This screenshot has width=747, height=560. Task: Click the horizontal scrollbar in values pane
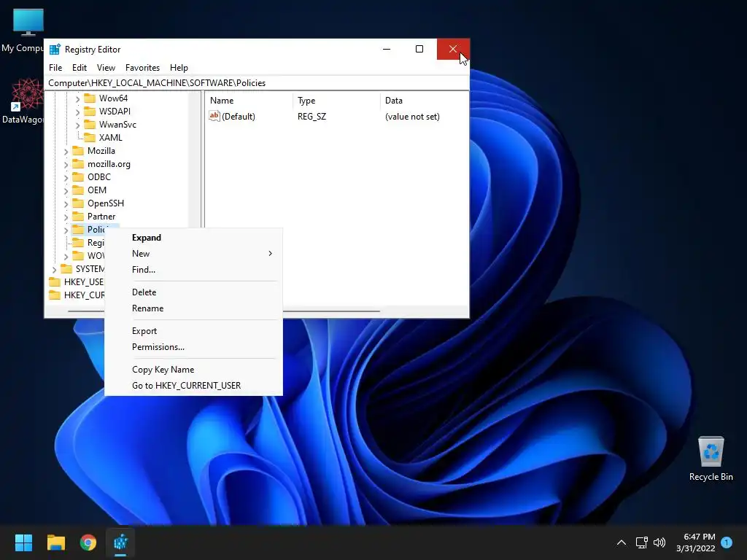331,311
